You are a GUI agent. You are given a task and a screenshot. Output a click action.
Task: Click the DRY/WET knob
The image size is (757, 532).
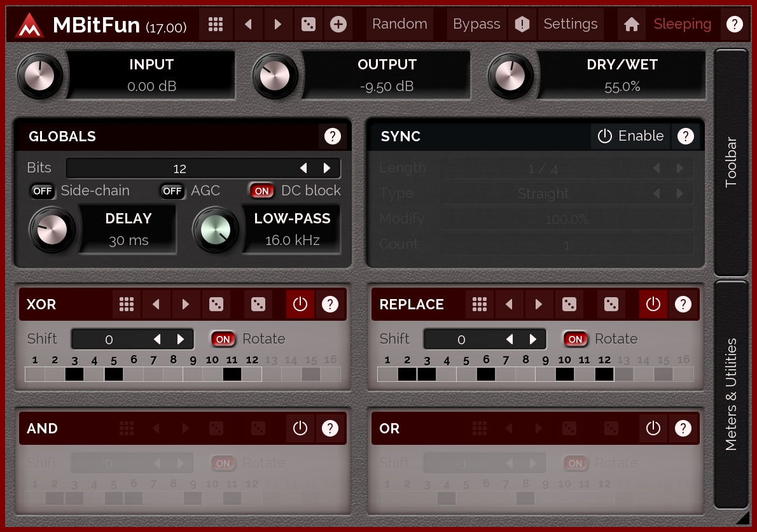(x=511, y=76)
